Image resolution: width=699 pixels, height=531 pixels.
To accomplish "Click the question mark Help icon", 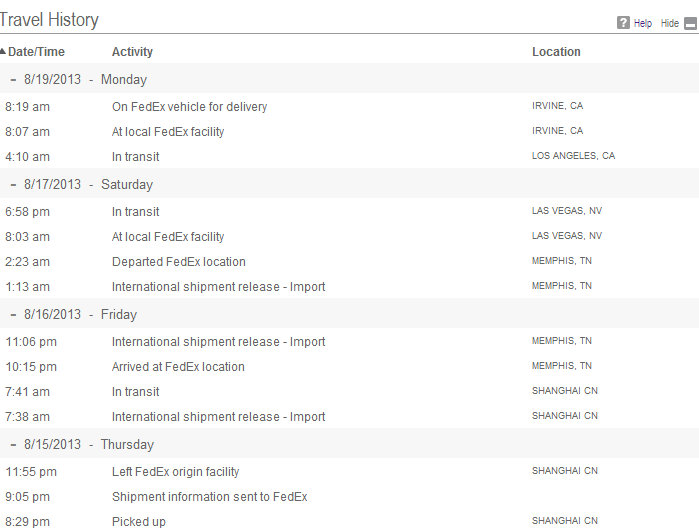I will 623,23.
